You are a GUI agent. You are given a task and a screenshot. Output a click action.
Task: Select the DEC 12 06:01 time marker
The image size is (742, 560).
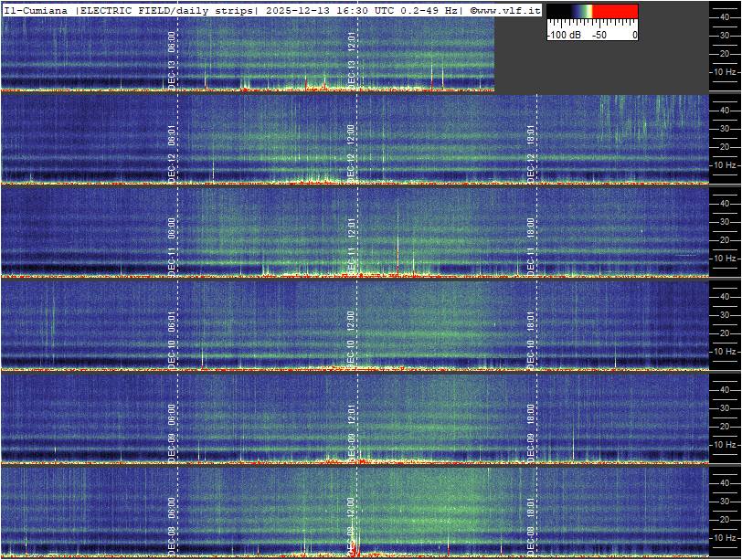(x=172, y=151)
